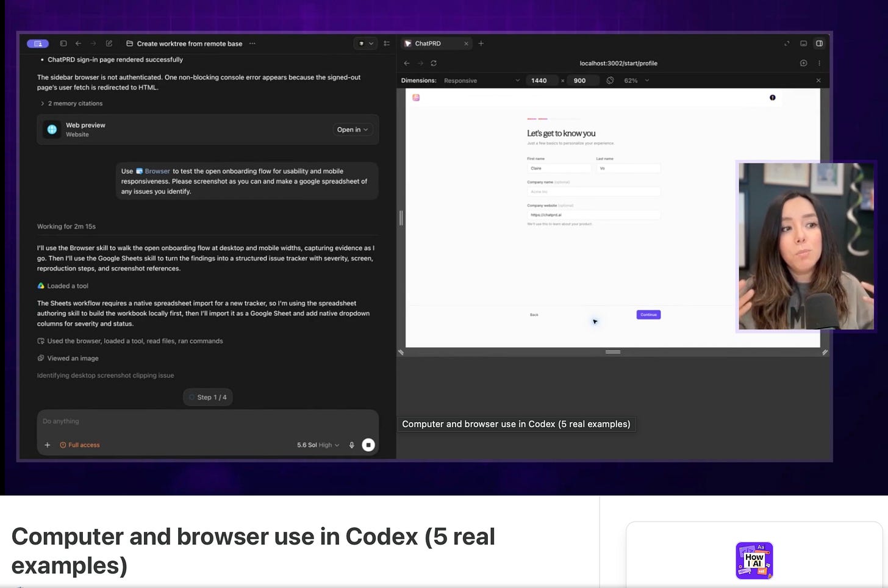Open the 62% zoom dropdown
Image resolution: width=888 pixels, height=588 pixels.
click(637, 81)
